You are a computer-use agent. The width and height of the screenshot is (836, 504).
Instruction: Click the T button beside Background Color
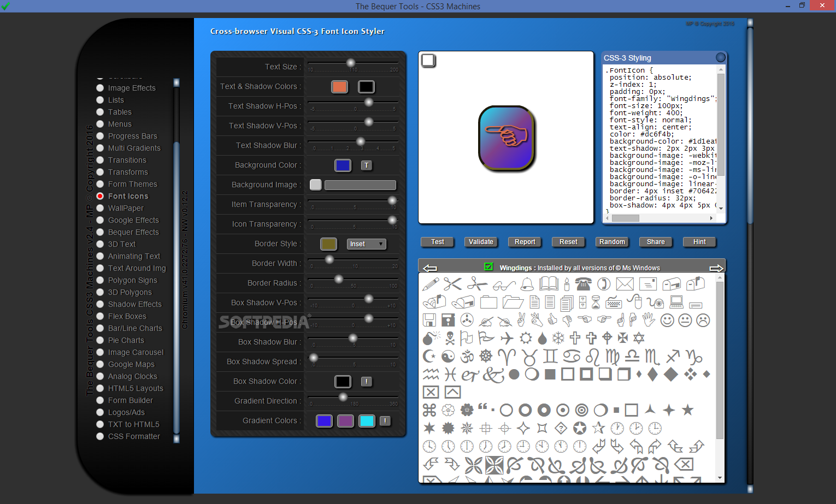point(366,165)
